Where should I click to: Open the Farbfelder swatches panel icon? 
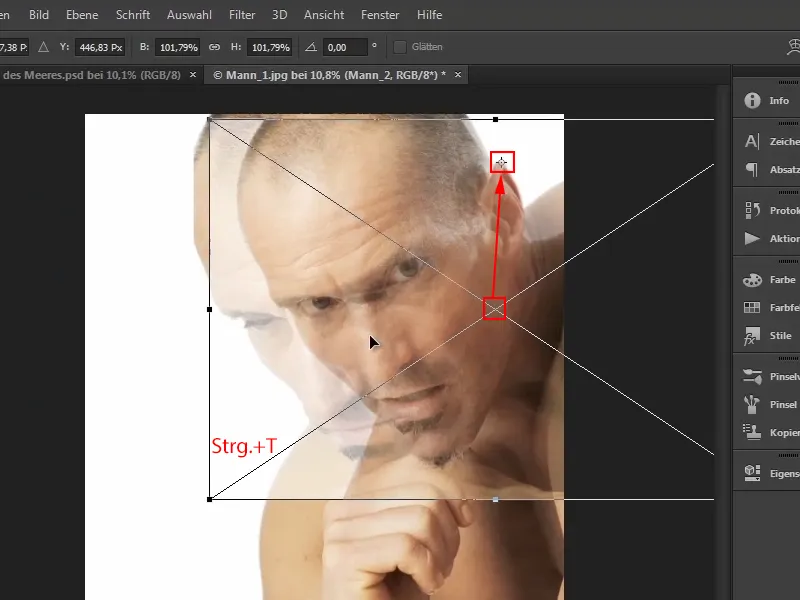point(752,307)
